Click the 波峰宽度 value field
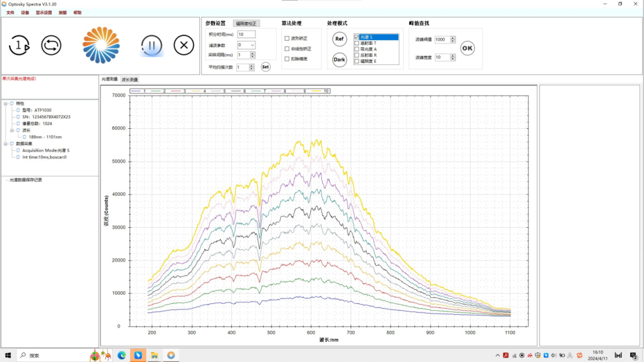 (442, 57)
